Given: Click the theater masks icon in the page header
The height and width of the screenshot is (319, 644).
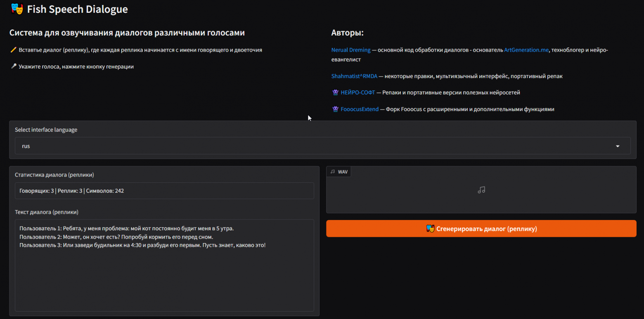Looking at the screenshot, I should 17,9.
